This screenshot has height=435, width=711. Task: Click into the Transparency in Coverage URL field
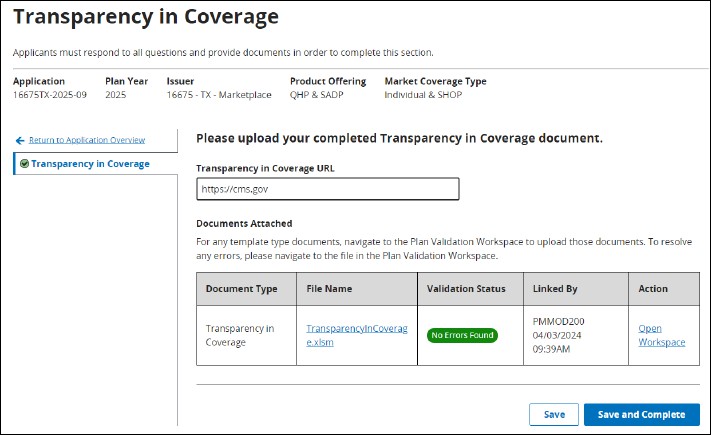click(x=328, y=189)
